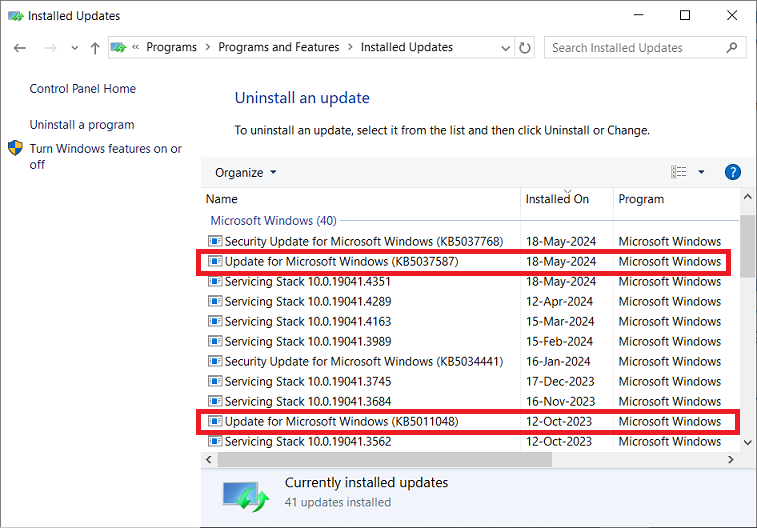
Task: Click the Back navigation arrow
Action: [x=20, y=48]
